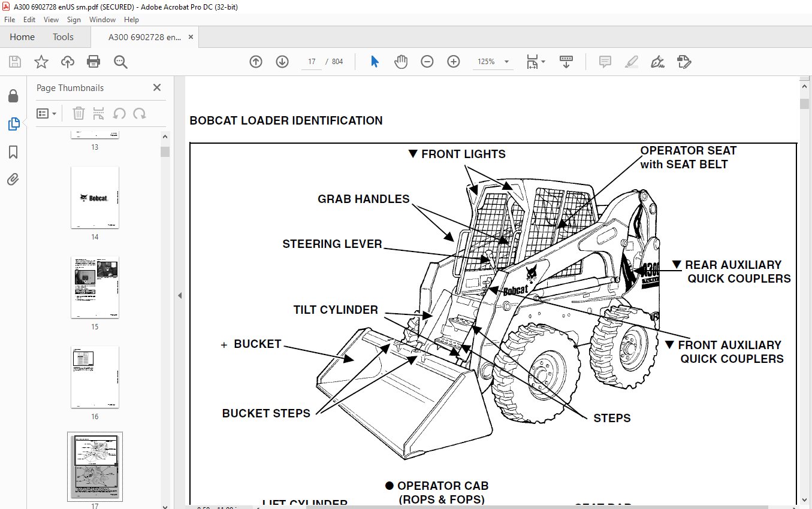Add a comment note
This screenshot has width=812, height=509.
605,62
